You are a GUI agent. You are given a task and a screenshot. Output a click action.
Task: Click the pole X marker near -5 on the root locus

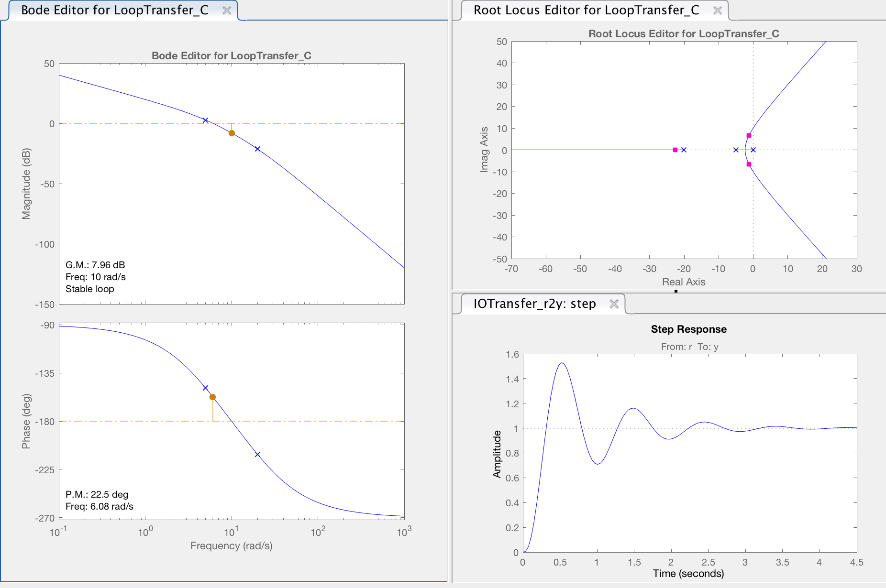[x=736, y=149]
